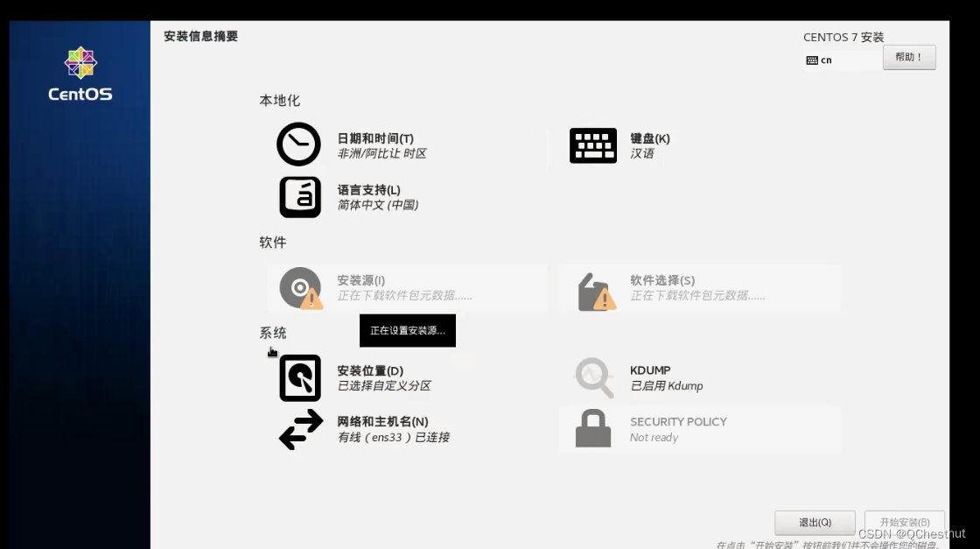Click the 已启用 Kdump status text
Screen dimensions: 980x549
click(x=667, y=386)
